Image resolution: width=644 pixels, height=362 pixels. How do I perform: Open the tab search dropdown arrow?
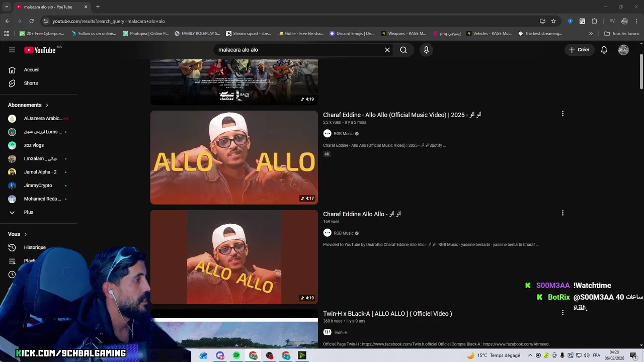click(7, 7)
